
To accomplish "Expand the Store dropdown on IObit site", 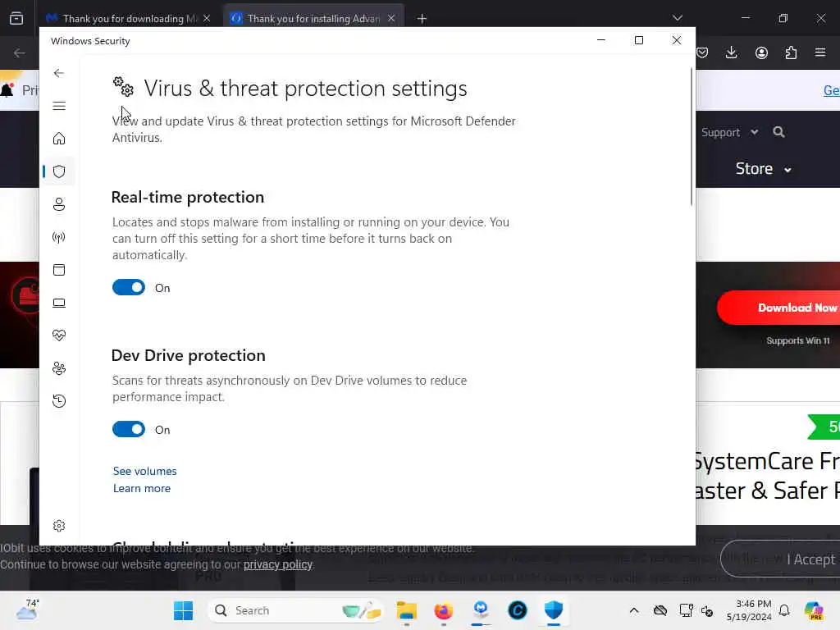I will pyautogui.click(x=764, y=169).
